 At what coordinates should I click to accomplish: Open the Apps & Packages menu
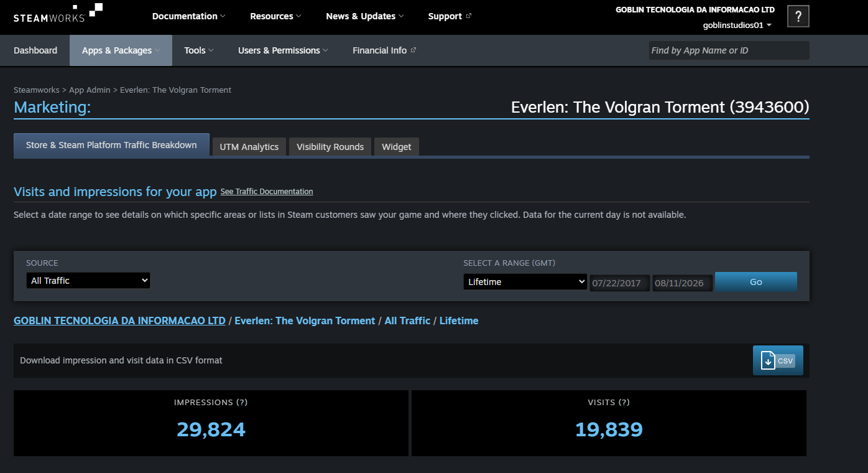tap(121, 50)
